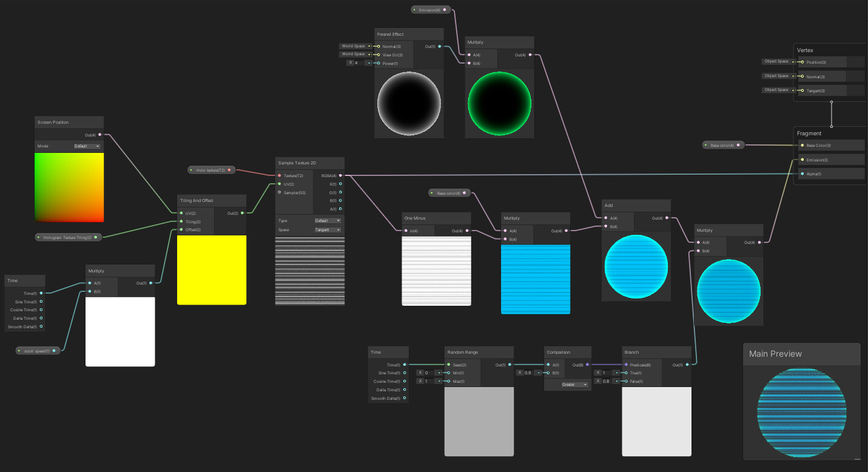
Task: Select the Hologram Texture Tiling(2) property pill
Action: (x=68, y=237)
